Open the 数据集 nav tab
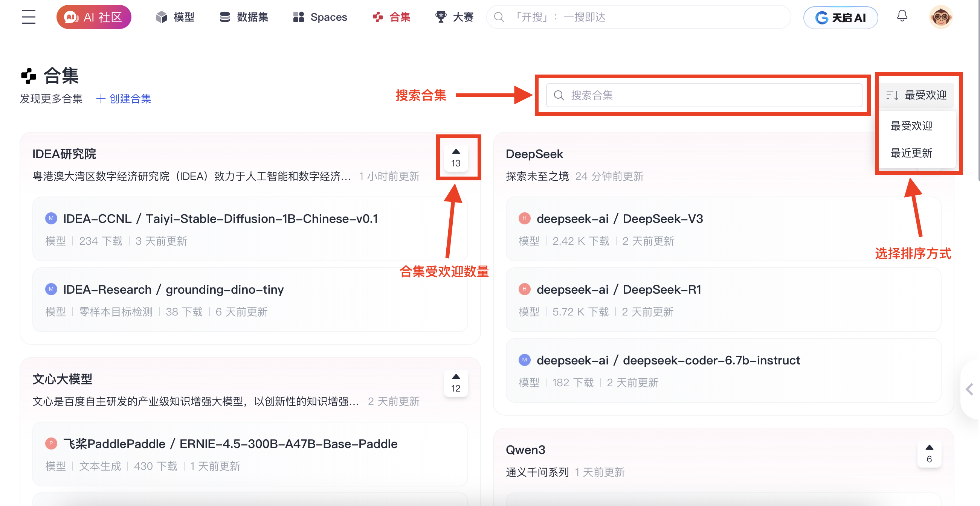 tap(244, 17)
